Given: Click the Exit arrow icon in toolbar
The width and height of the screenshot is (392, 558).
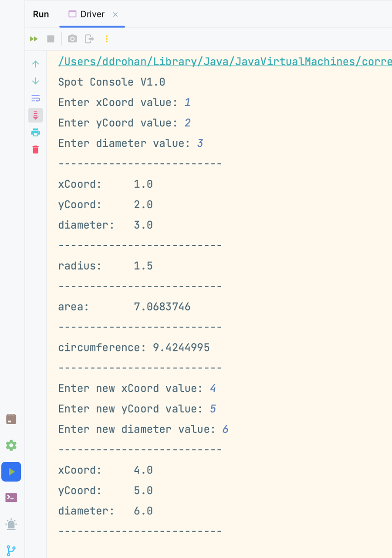Looking at the screenshot, I should pos(89,39).
